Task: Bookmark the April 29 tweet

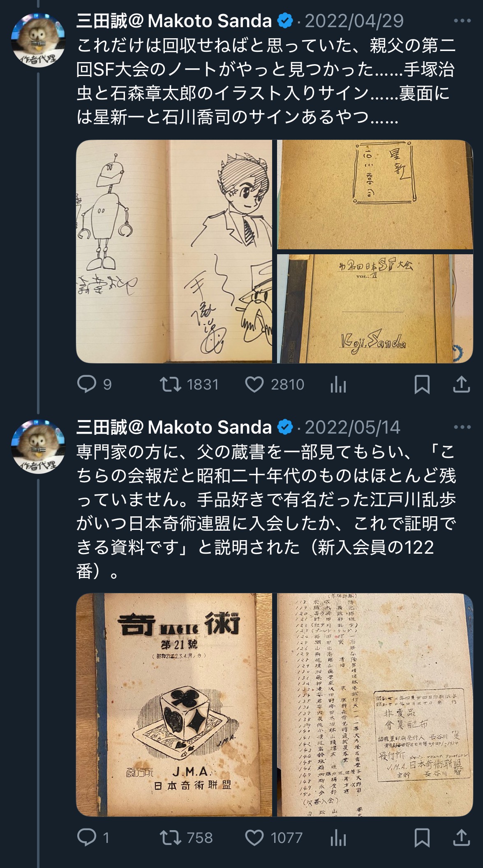Action: (x=422, y=384)
